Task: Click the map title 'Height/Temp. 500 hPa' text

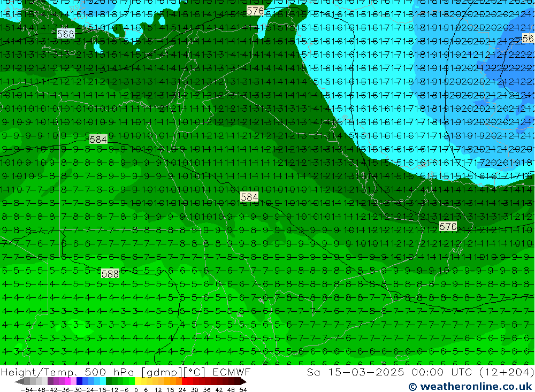Action: [x=67, y=372]
